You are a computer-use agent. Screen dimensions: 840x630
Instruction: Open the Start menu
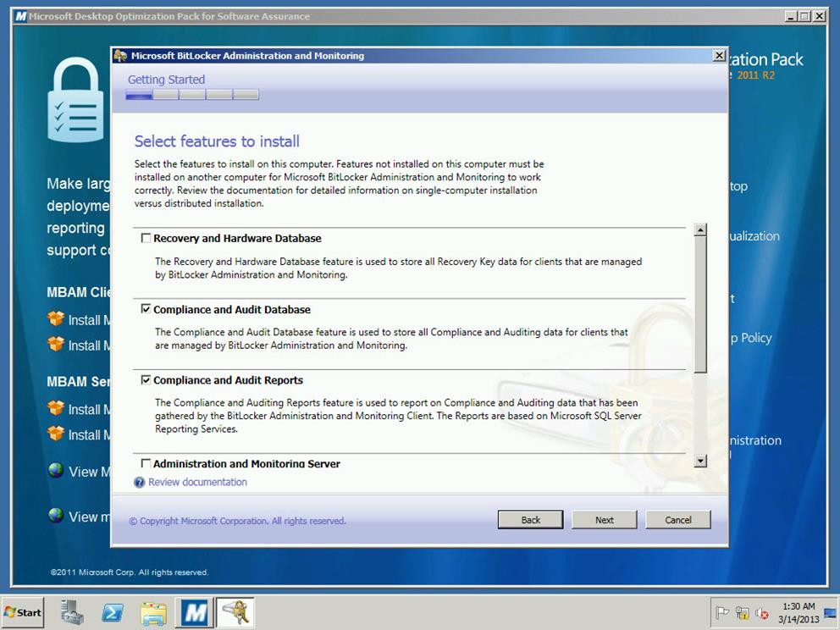(x=23, y=612)
